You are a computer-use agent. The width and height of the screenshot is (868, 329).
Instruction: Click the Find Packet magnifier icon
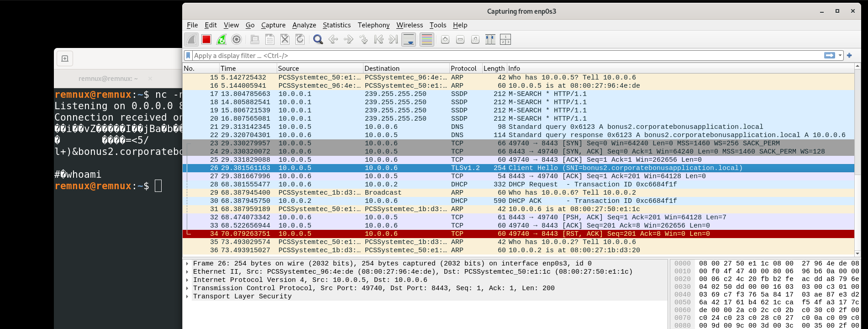[318, 40]
